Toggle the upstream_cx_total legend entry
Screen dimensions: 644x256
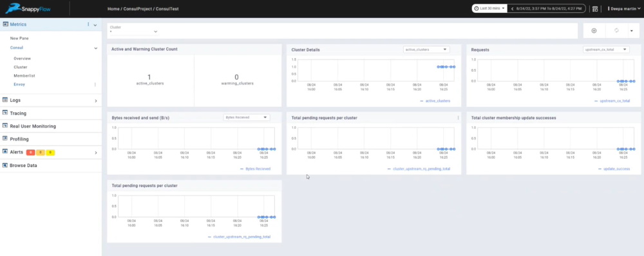[612, 101]
